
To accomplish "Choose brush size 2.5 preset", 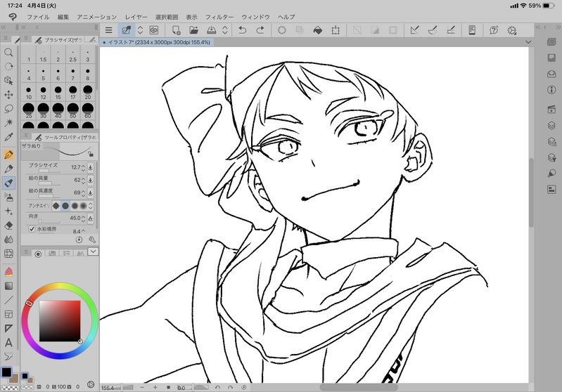I will [72, 55].
